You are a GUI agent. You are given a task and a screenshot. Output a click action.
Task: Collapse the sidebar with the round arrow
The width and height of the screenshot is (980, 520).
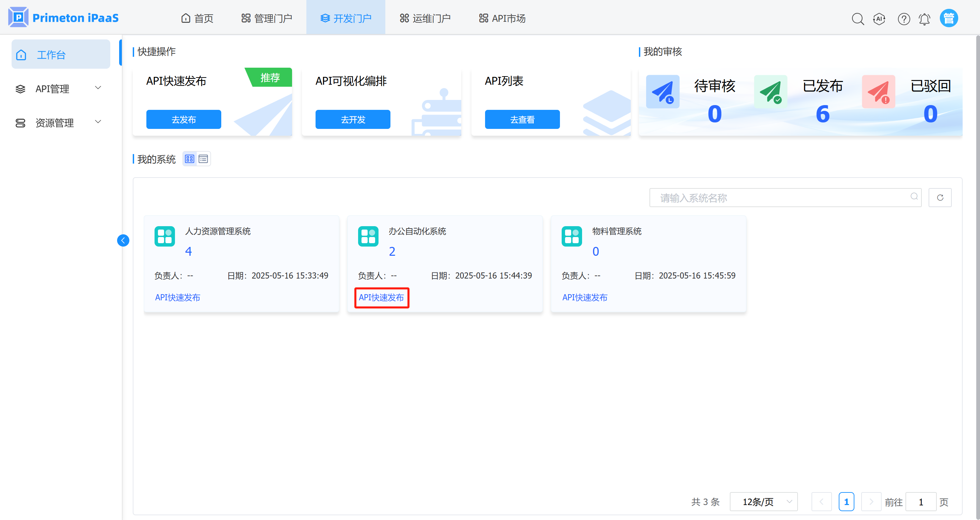click(x=123, y=240)
